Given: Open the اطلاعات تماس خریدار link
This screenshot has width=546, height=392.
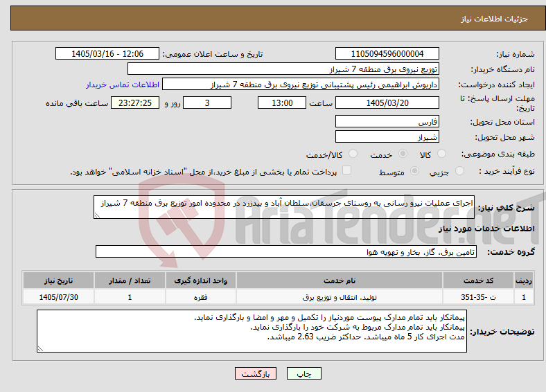Looking at the screenshot, I should click(x=123, y=84).
